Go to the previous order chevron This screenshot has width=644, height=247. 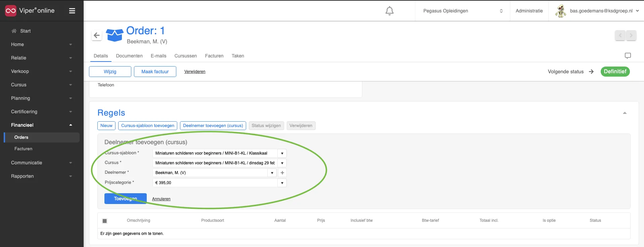click(x=620, y=35)
